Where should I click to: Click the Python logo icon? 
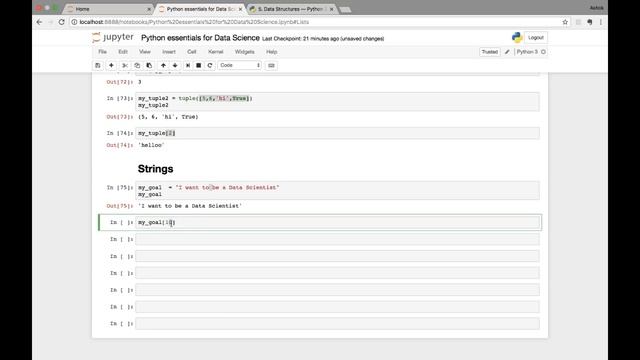pos(517,38)
